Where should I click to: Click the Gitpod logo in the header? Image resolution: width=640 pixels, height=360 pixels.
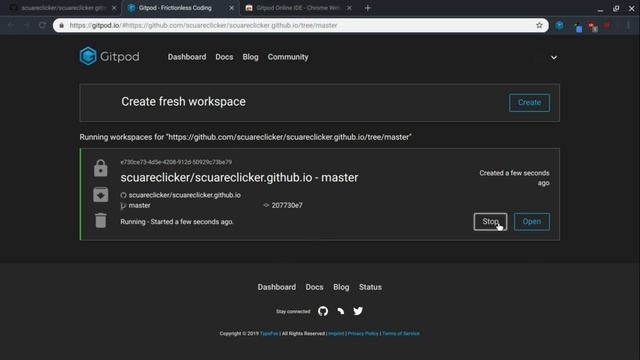tap(109, 56)
